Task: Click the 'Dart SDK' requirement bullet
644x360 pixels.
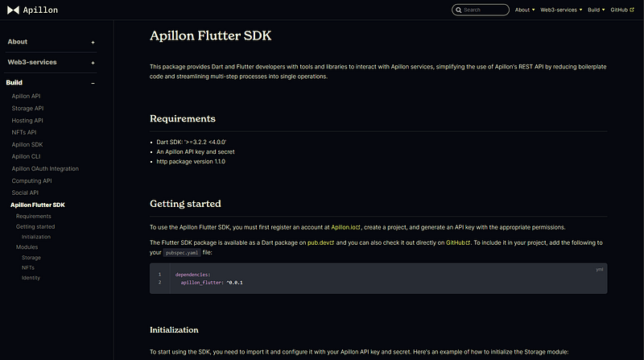Action: [192, 143]
